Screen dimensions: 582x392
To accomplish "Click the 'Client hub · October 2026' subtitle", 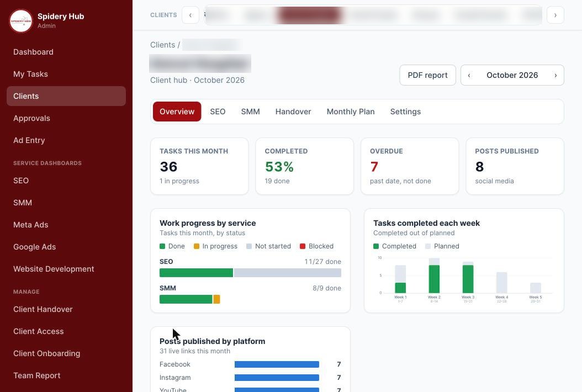I will pyautogui.click(x=197, y=80).
